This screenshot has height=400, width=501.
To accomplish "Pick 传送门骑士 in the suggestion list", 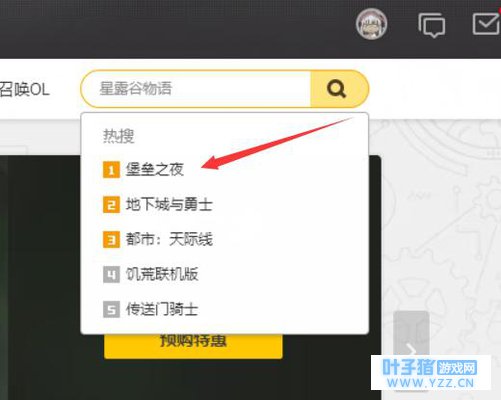I will 162,309.
